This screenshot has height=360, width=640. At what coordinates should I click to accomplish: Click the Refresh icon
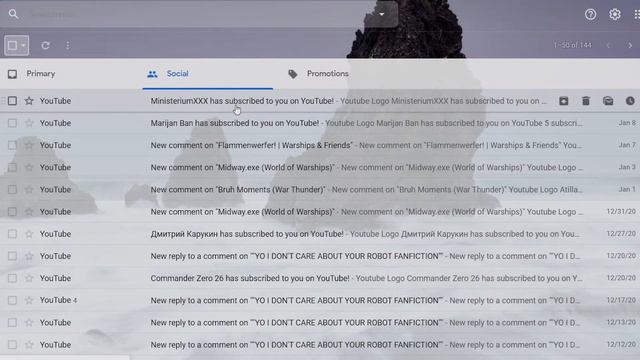[x=45, y=45]
